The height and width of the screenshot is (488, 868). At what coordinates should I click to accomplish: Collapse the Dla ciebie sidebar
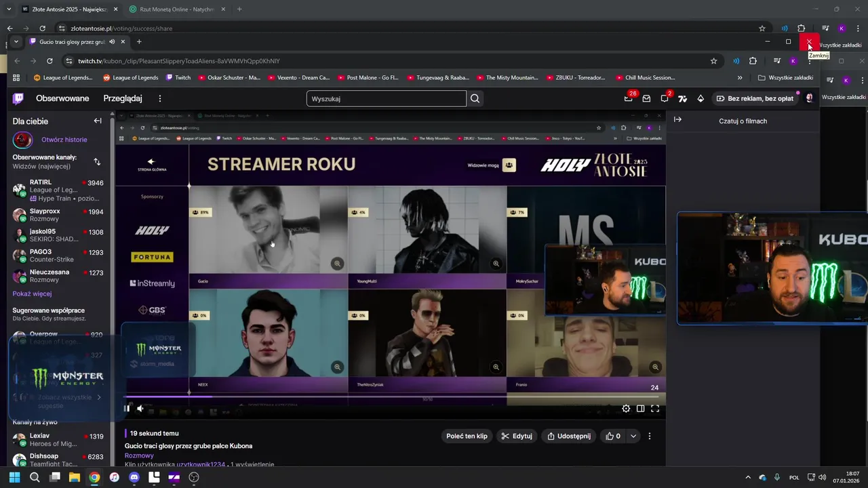[x=98, y=121]
